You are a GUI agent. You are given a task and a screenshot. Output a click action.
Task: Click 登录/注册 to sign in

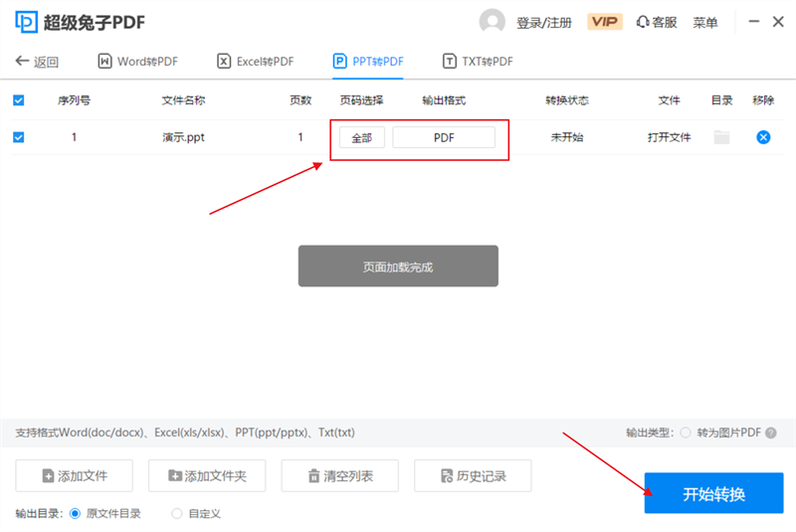coord(543,23)
